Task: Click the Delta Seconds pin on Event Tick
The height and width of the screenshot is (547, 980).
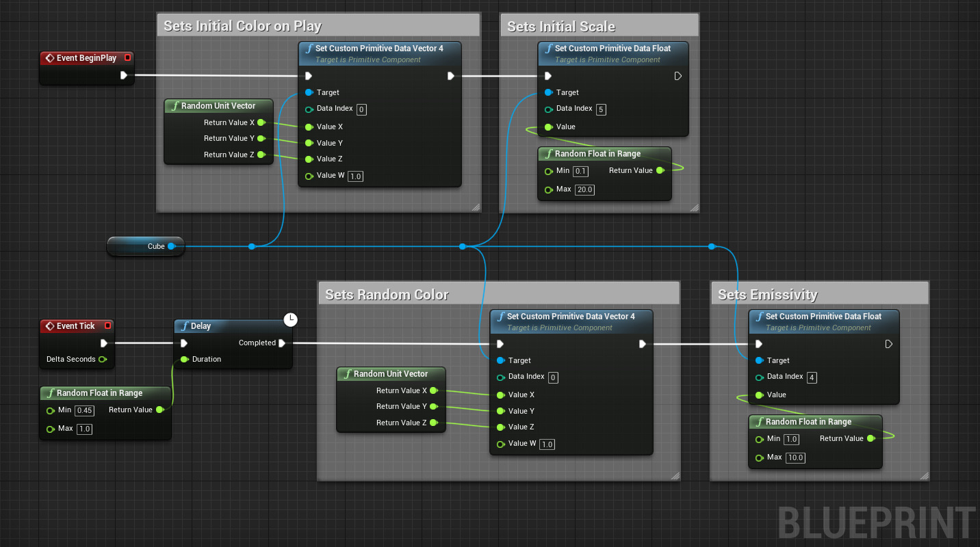Action: [102, 359]
